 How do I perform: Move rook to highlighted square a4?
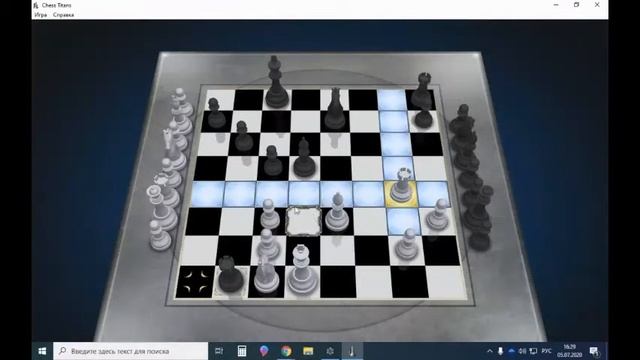pos(208,193)
